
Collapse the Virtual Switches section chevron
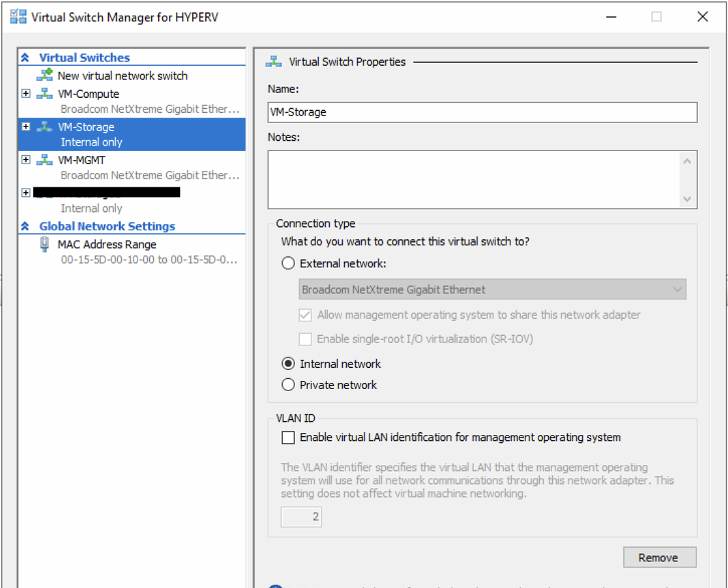26,58
